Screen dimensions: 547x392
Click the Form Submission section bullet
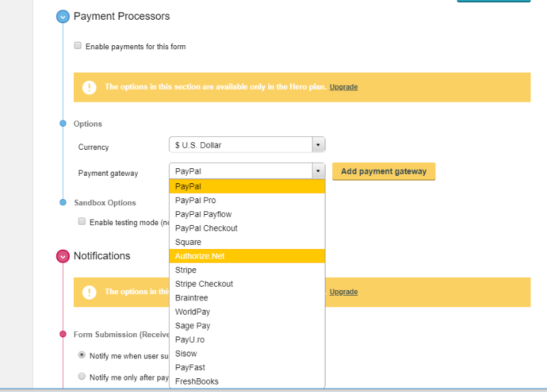(x=63, y=334)
